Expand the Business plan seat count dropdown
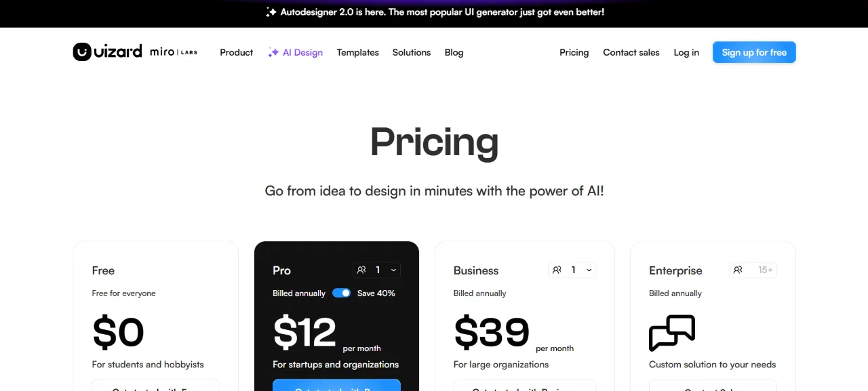The image size is (868, 391). coord(572,270)
